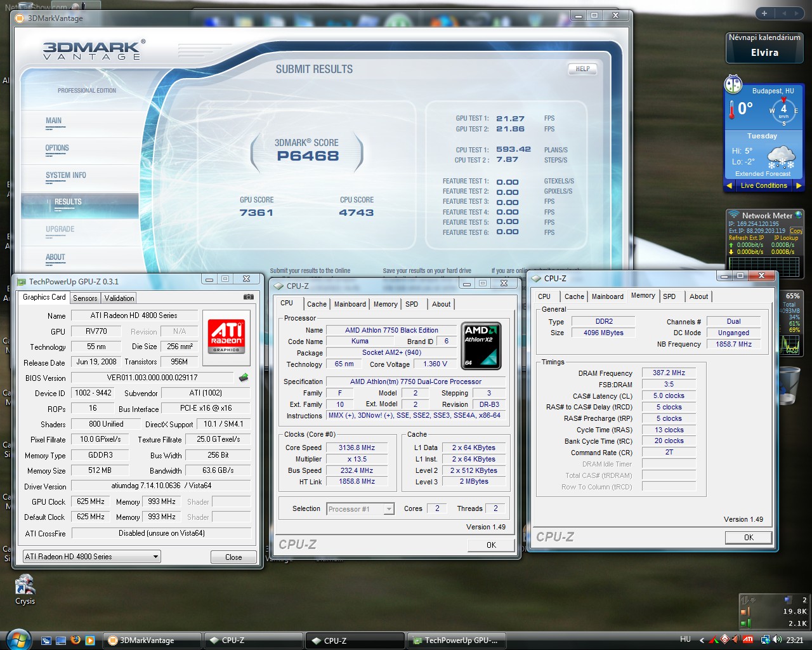Click the ATI Catalyst tray icon
Screen dimensions: 812x650
pyautogui.click(x=748, y=640)
